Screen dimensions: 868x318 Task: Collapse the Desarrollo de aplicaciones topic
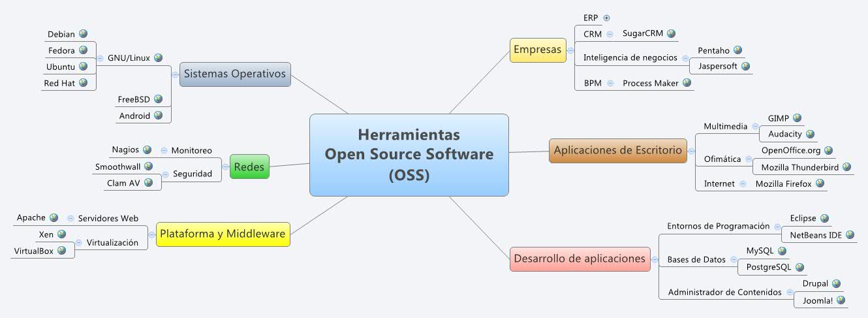point(655,259)
